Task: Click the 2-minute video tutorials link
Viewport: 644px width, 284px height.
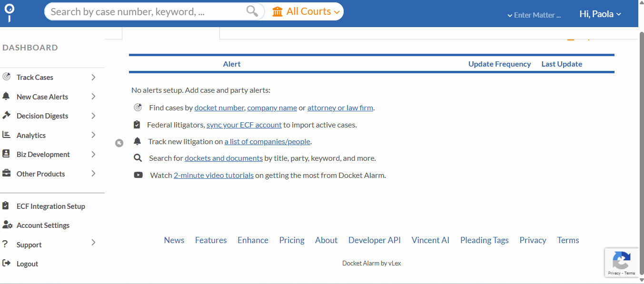Action: coord(213,176)
